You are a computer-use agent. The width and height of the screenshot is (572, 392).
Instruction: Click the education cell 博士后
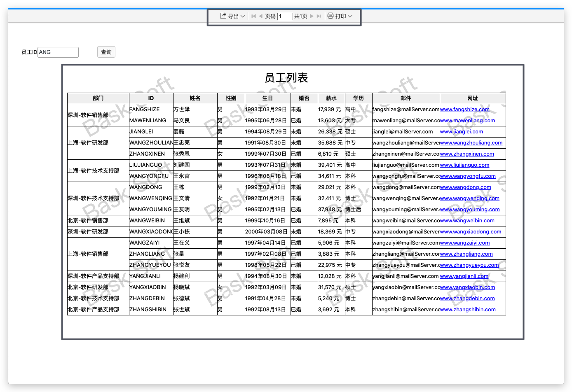(359, 210)
